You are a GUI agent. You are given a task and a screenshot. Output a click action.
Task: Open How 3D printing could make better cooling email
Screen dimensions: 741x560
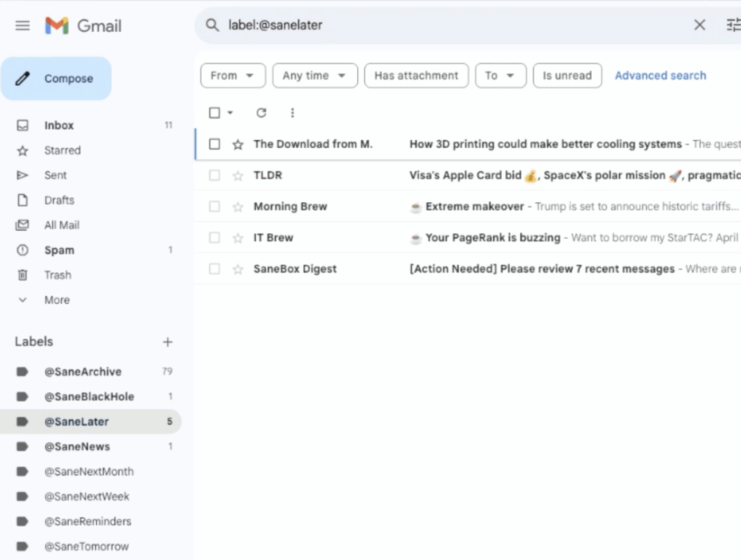click(x=545, y=144)
